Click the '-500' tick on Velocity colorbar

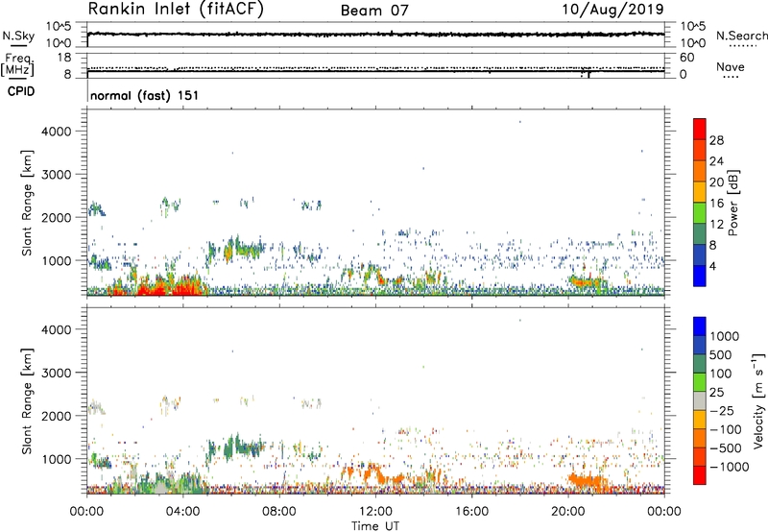(x=726, y=447)
